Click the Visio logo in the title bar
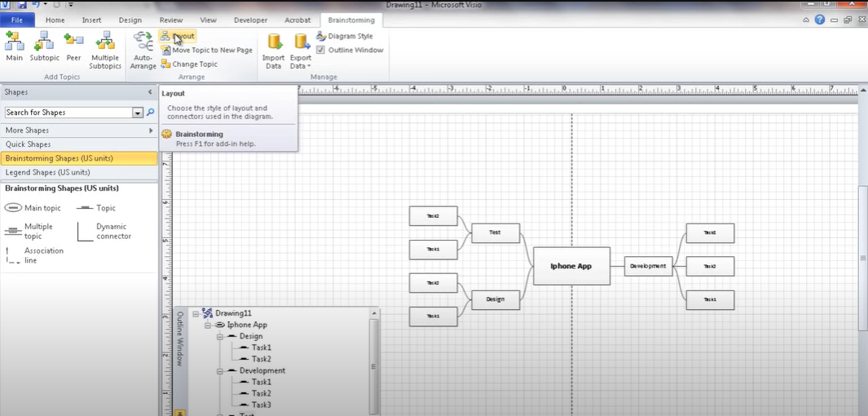Viewport: 868px width, 416px height. point(6,5)
